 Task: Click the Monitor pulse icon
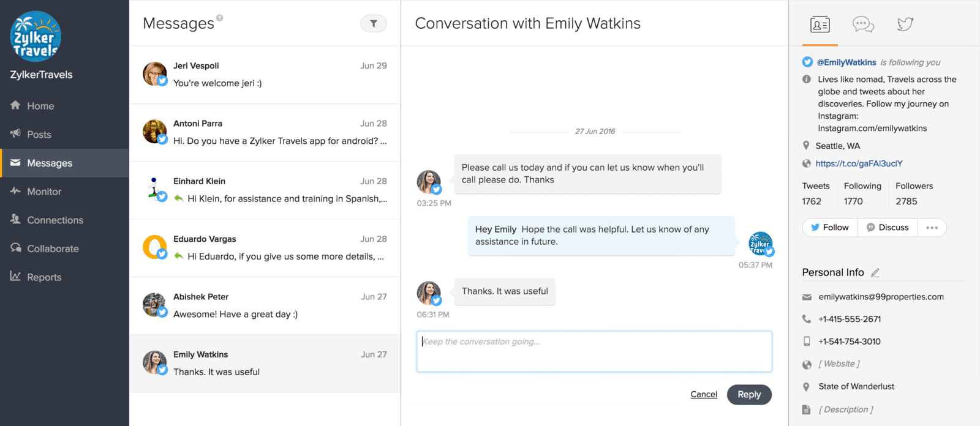coord(15,191)
